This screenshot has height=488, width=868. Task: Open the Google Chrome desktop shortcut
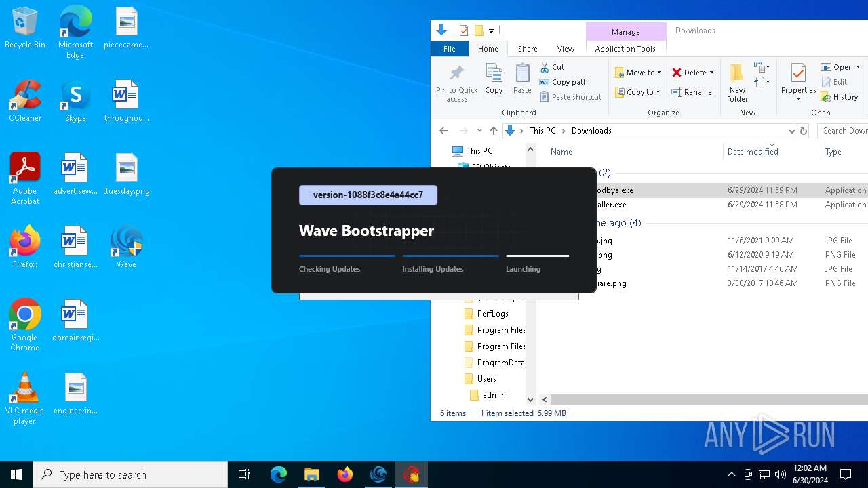[x=25, y=325]
